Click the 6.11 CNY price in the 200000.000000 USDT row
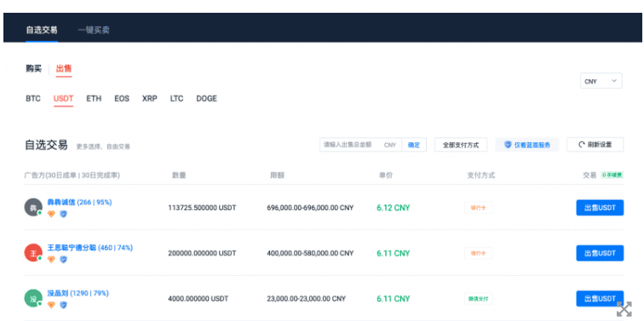 (x=393, y=253)
